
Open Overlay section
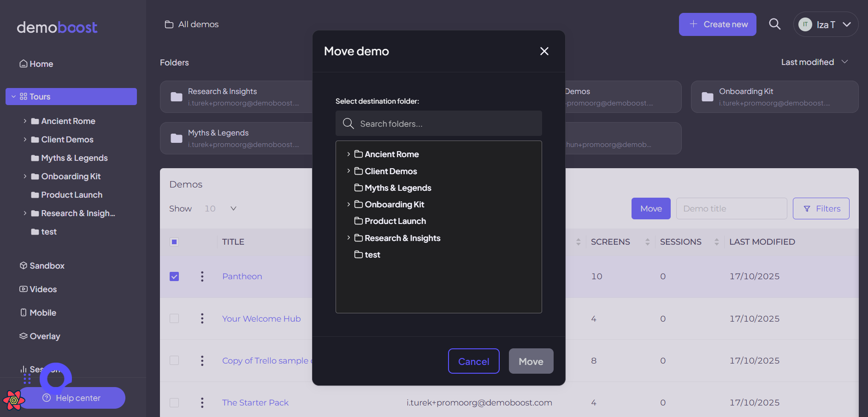click(x=40, y=336)
